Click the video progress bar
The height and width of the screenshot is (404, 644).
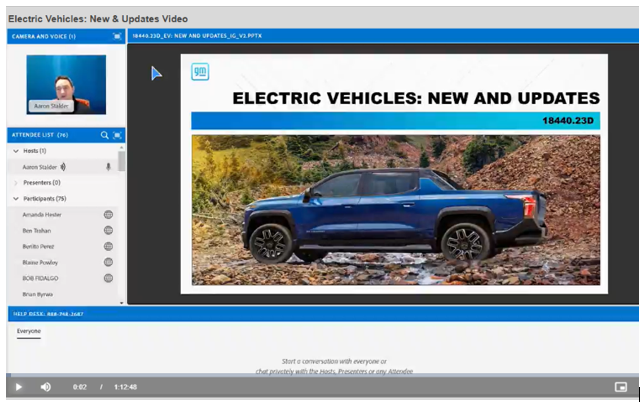pos(320,376)
